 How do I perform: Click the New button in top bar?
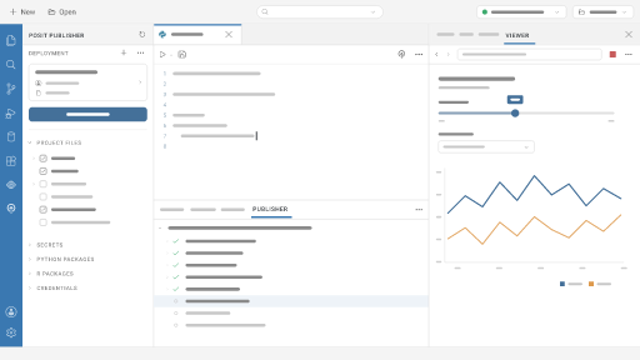click(22, 12)
